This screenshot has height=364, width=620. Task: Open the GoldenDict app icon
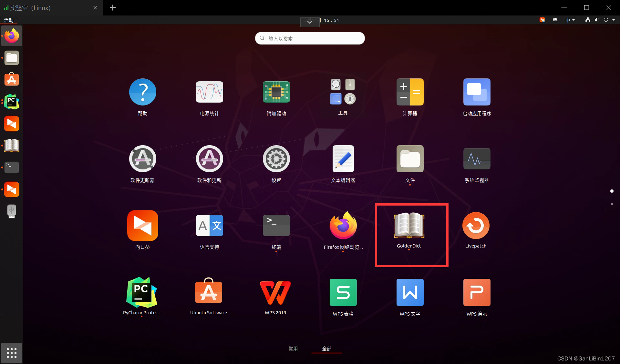point(409,226)
